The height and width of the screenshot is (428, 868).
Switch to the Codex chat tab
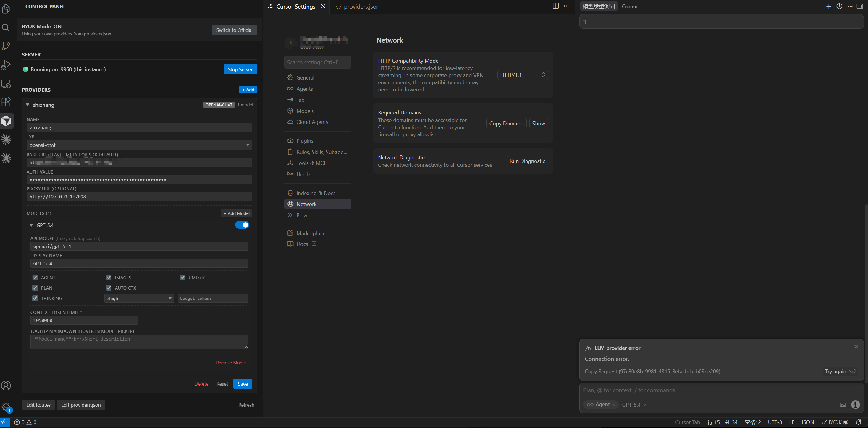click(629, 7)
